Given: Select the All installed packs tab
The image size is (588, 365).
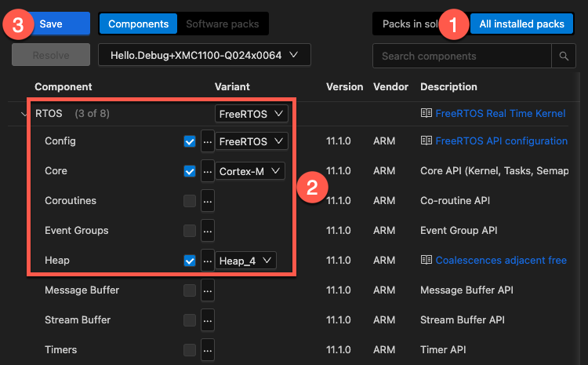Looking at the screenshot, I should point(521,24).
